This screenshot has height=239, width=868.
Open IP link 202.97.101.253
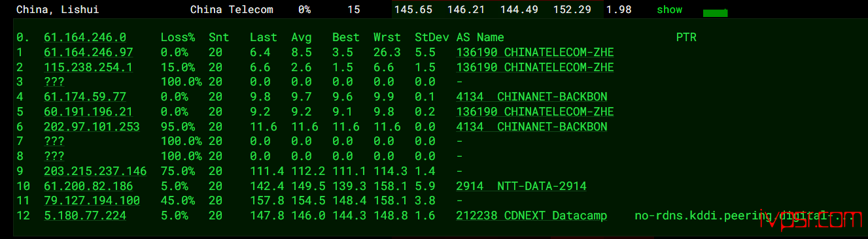(x=92, y=127)
